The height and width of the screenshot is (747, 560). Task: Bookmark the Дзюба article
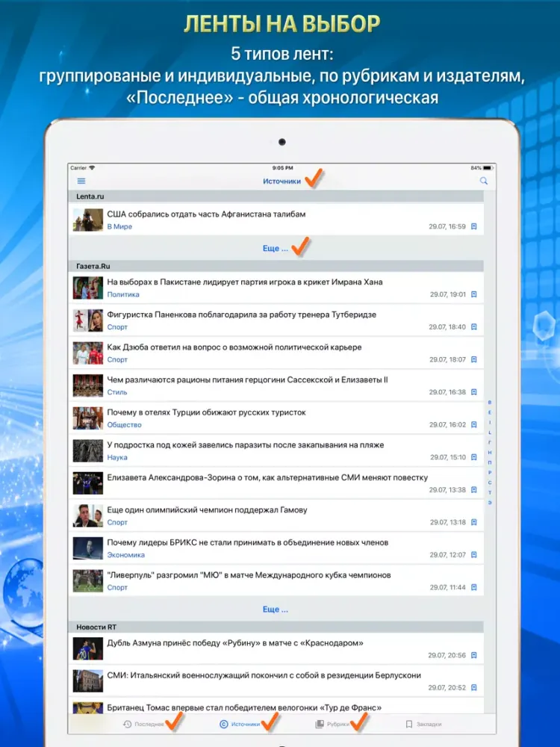pos(474,360)
